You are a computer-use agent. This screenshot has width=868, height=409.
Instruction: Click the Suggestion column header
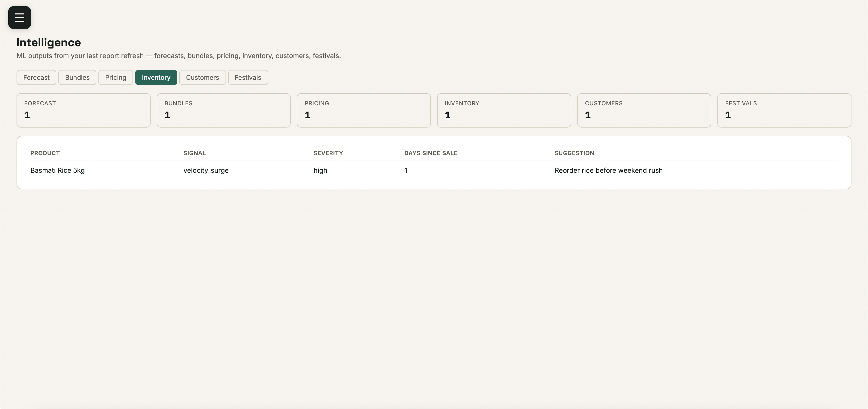(x=575, y=153)
